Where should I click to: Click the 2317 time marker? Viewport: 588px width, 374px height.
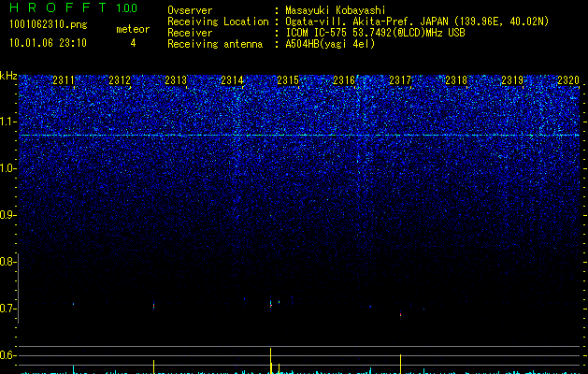[400, 79]
